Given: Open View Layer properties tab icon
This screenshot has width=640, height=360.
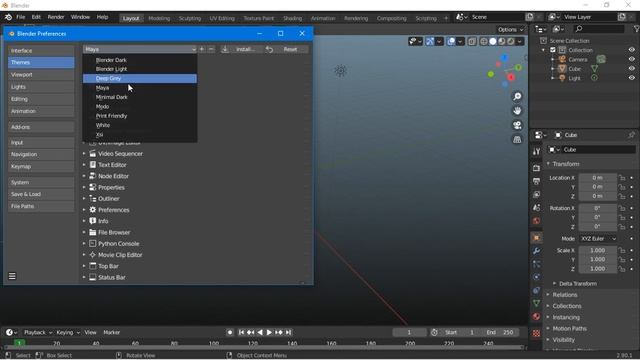Looking at the screenshot, I should point(536,194).
